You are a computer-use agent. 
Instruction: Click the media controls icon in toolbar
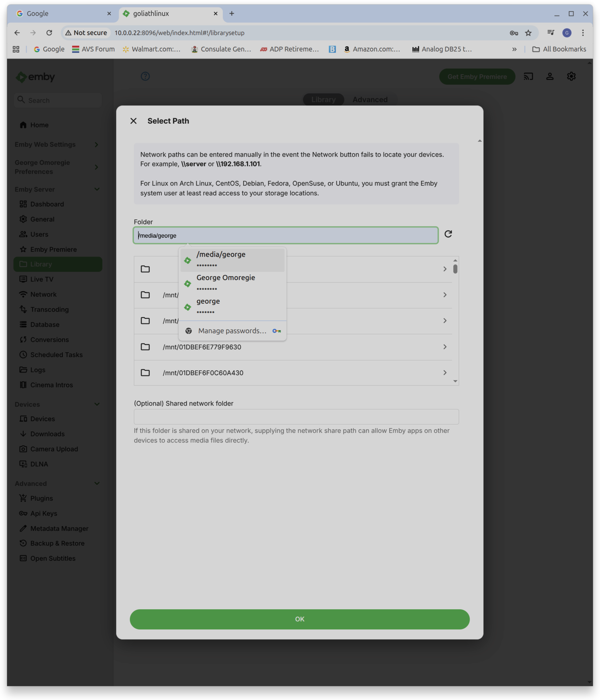tap(551, 33)
